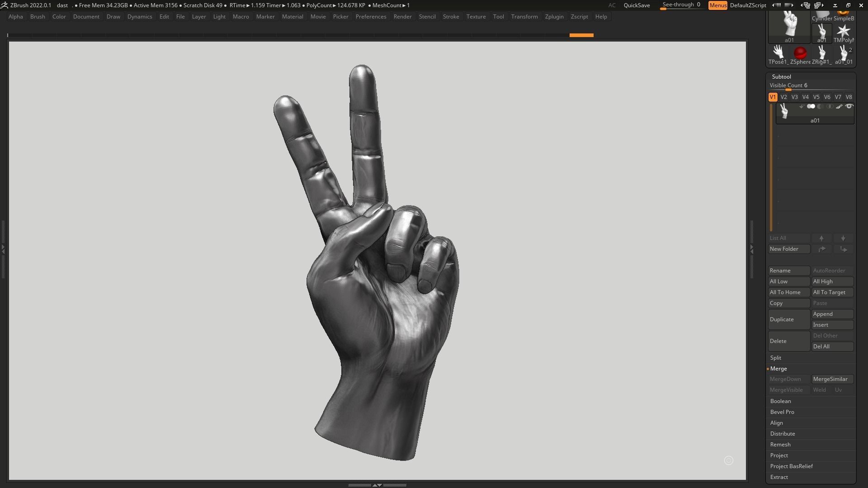Adjust the Visible Count slider
The image size is (868, 488).
click(811, 86)
